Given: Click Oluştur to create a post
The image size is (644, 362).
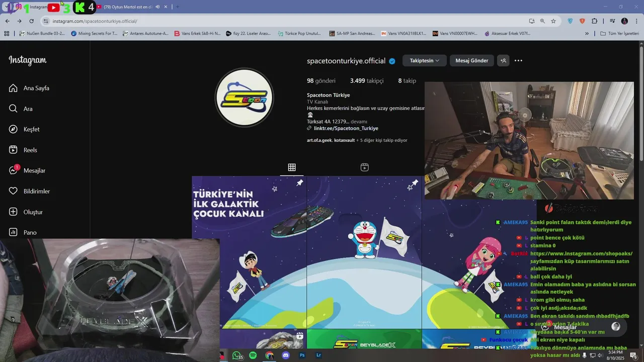Looking at the screenshot, I should click(x=26, y=212).
